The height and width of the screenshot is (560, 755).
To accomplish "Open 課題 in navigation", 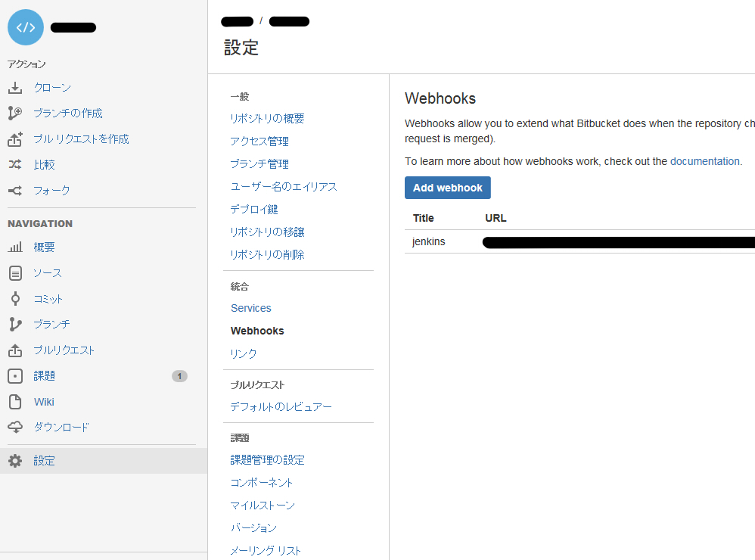I will pos(45,376).
